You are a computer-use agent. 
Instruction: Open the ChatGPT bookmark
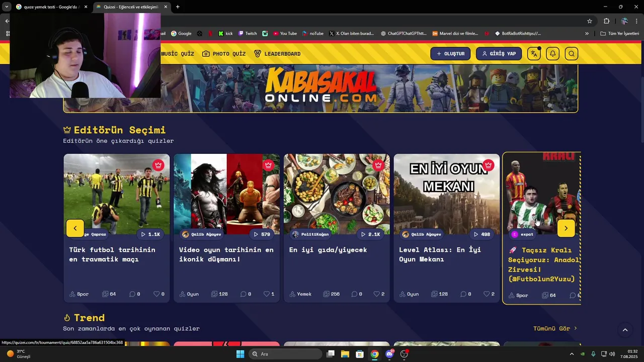click(x=404, y=34)
